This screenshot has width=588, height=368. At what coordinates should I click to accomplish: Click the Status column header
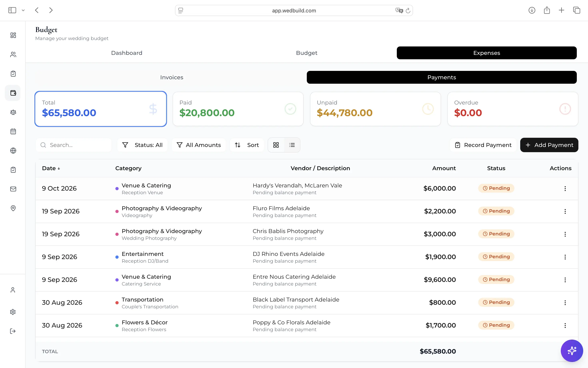coord(496,168)
